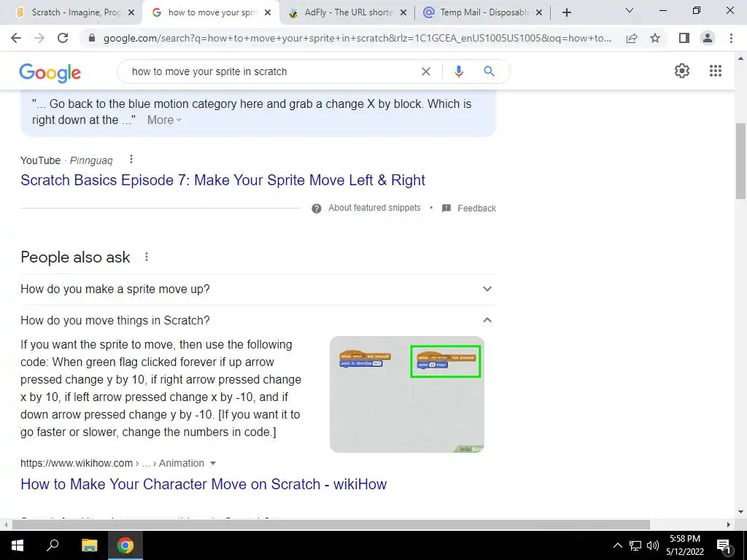Open a new browser tab
The width and height of the screenshot is (747, 560).
tap(566, 13)
